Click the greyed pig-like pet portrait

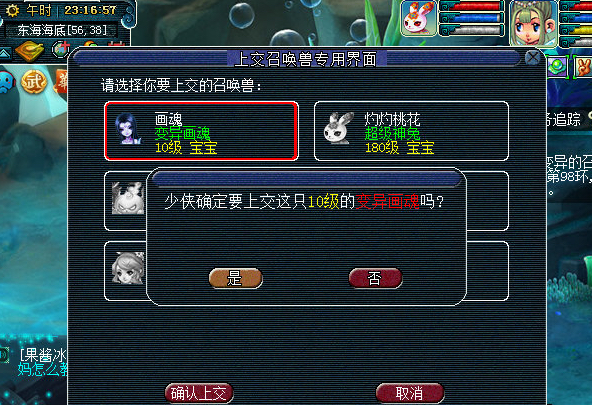pyautogui.click(x=128, y=199)
